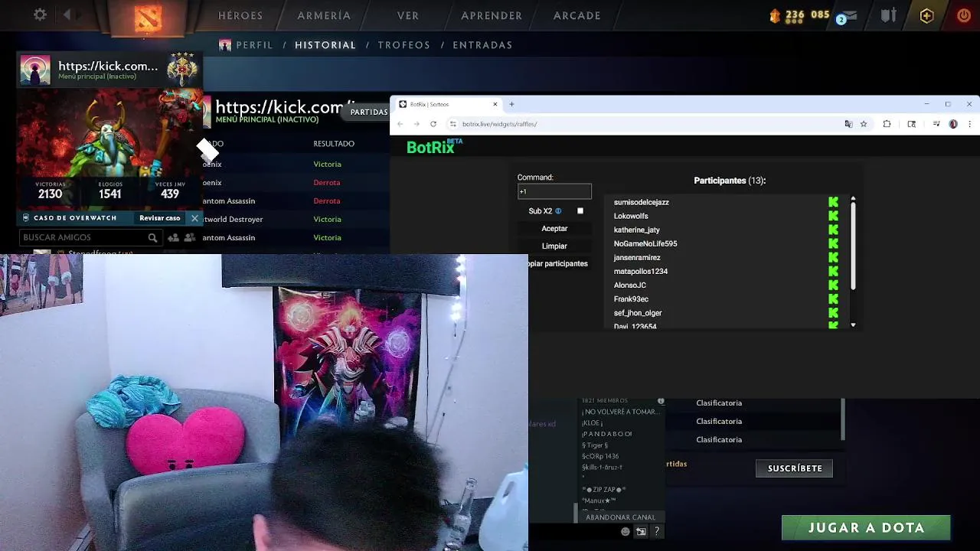The height and width of the screenshot is (551, 980).
Task: Click the BotRix logo
Action: click(434, 147)
